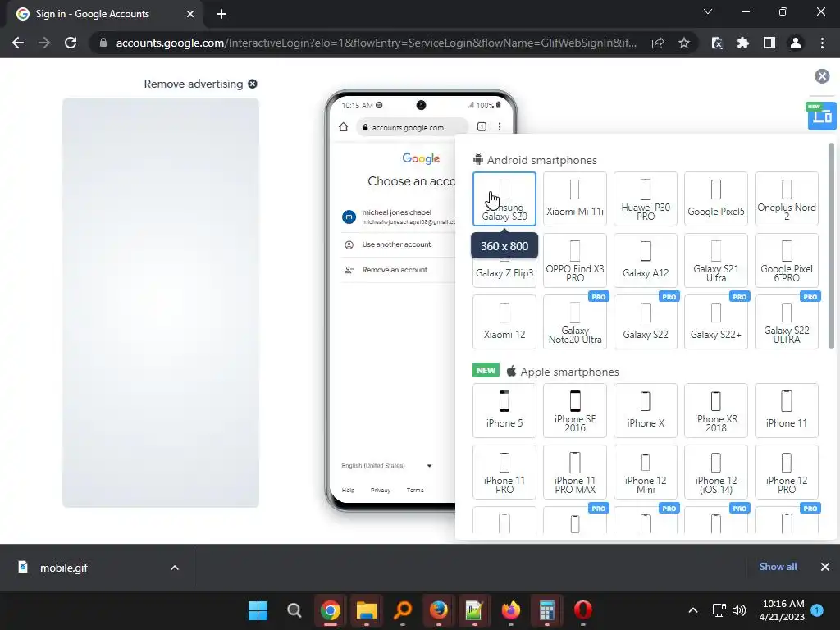Open the simulated phone three-dot menu

pyautogui.click(x=500, y=127)
